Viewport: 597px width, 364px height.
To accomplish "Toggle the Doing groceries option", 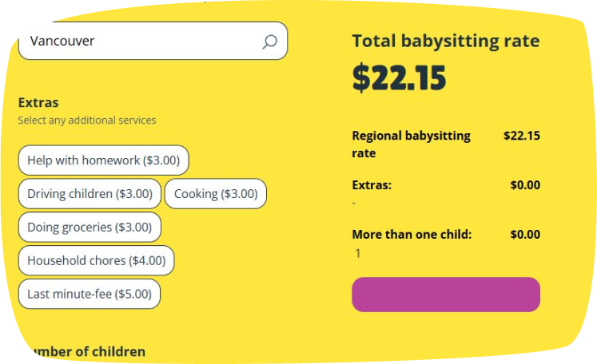I will (90, 227).
